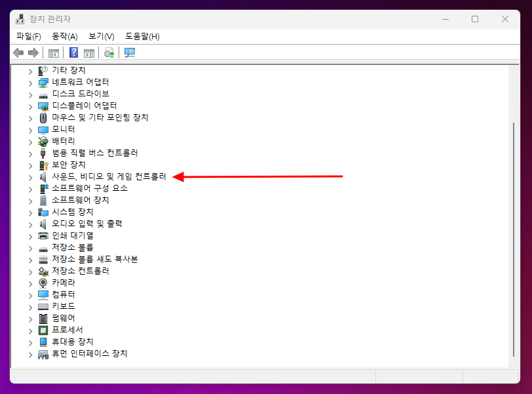Screen dimensions: 532x394
Task: Select the 디스플레이 어댑터 label
Action: pyautogui.click(x=84, y=106)
